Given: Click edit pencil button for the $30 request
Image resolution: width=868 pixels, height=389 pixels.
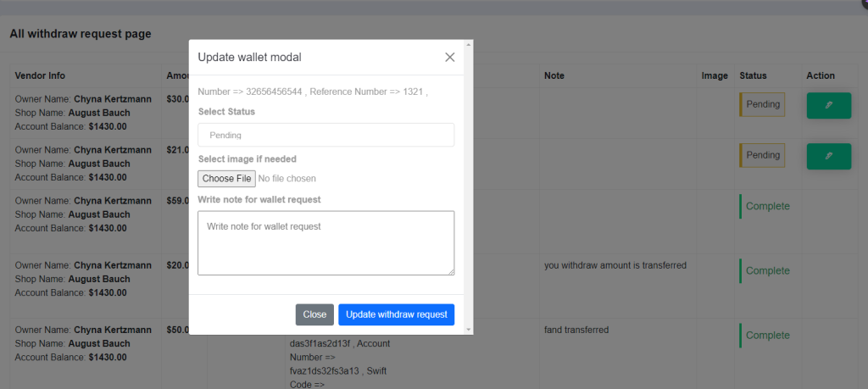Looking at the screenshot, I should (829, 105).
